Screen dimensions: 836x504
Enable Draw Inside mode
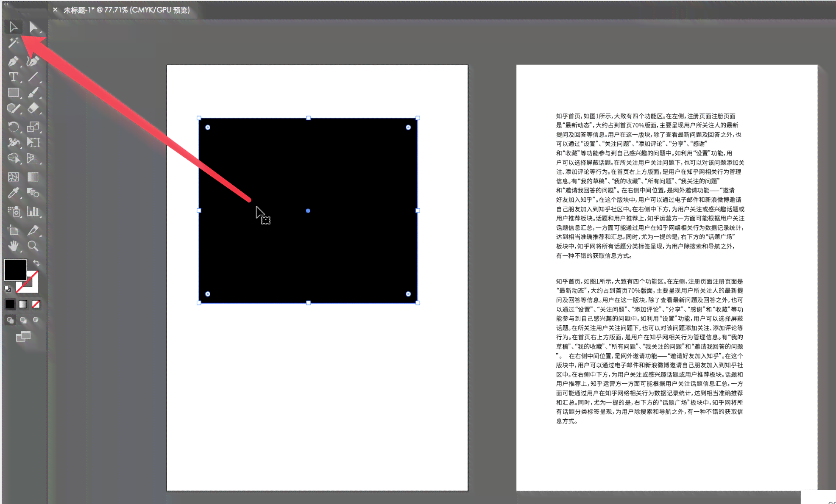(36, 320)
